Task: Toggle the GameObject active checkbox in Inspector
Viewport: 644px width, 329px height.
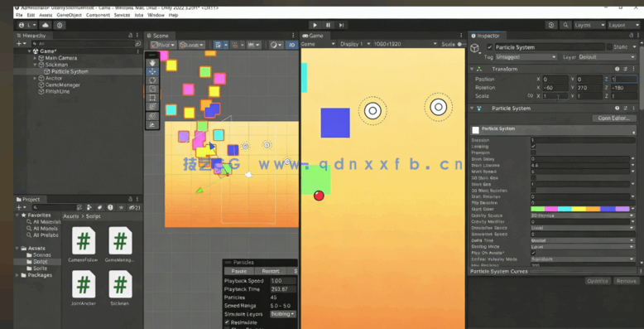Action: (x=489, y=47)
